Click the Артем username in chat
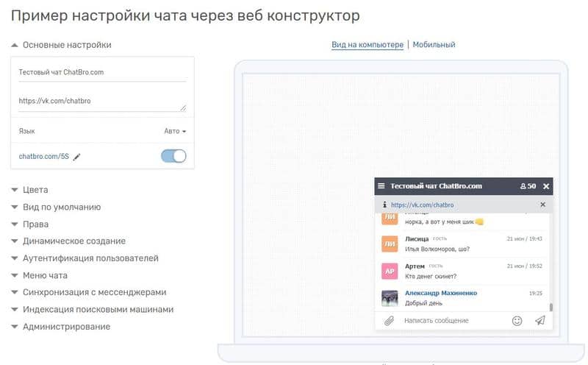 [415, 266]
